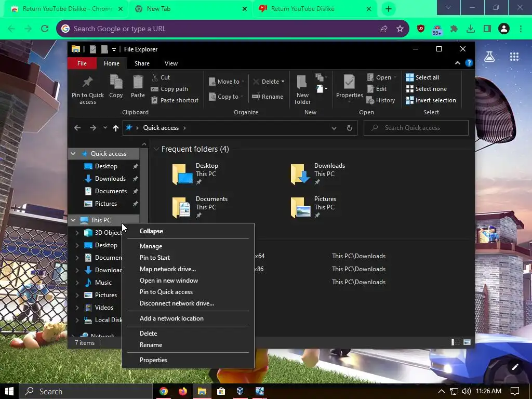Open Chrome Extensions puzzle icon
532x399 pixels.
454,29
